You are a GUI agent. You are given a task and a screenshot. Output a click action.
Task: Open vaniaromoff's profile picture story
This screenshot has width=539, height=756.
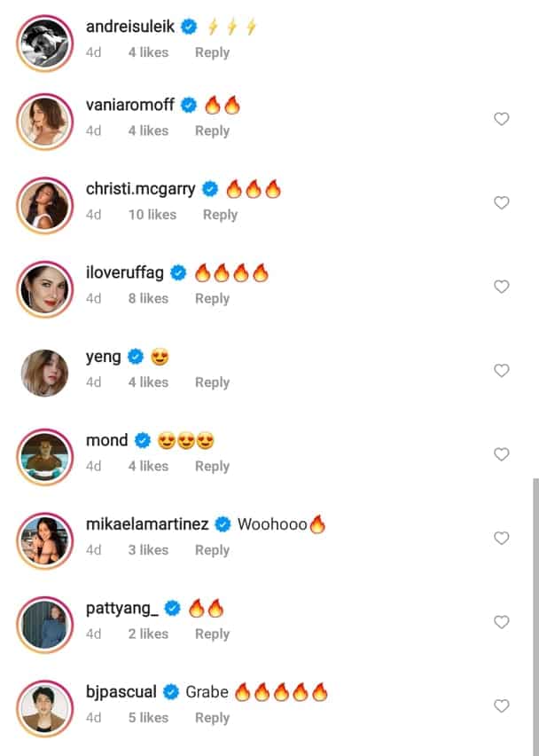pos(45,122)
